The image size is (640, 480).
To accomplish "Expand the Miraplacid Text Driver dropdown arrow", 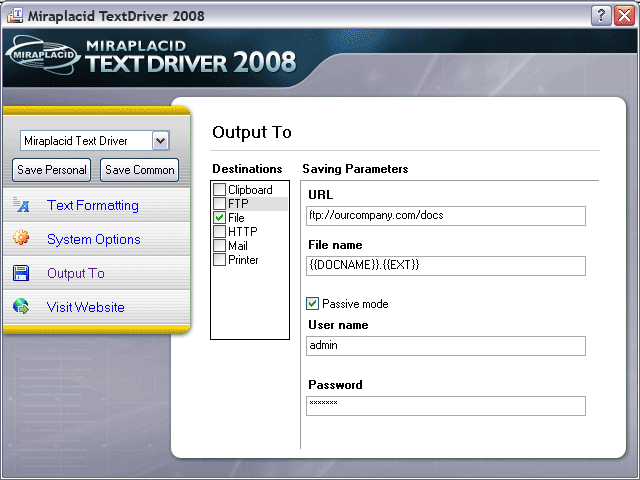I will point(161,141).
